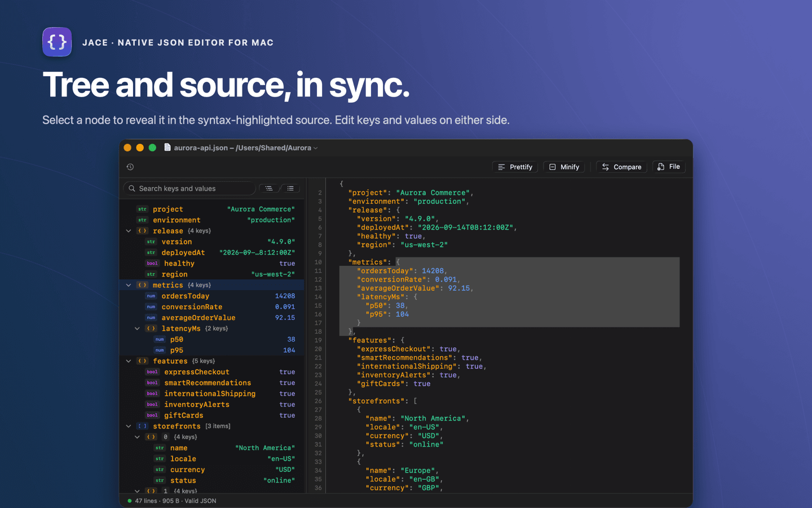
Task: Collapse the storefronts array chevron
Action: [129, 426]
